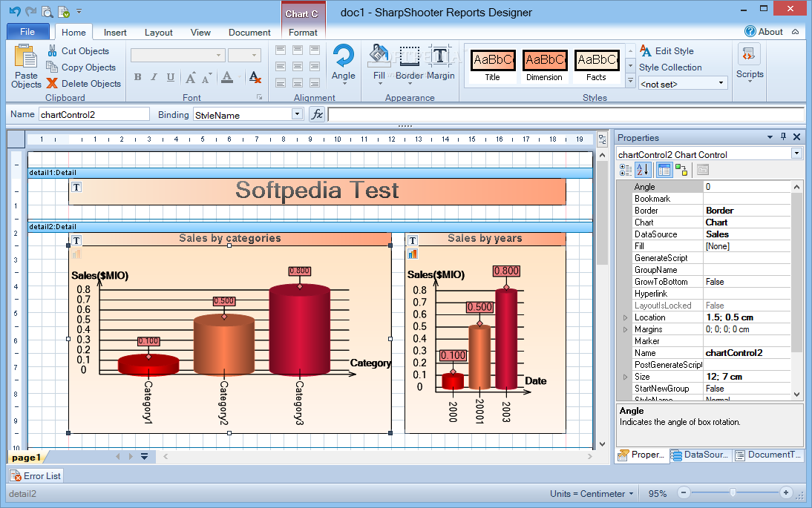Screen dimensions: 812x508
Task: Switch to the View ribbon tab
Action: 200,33
